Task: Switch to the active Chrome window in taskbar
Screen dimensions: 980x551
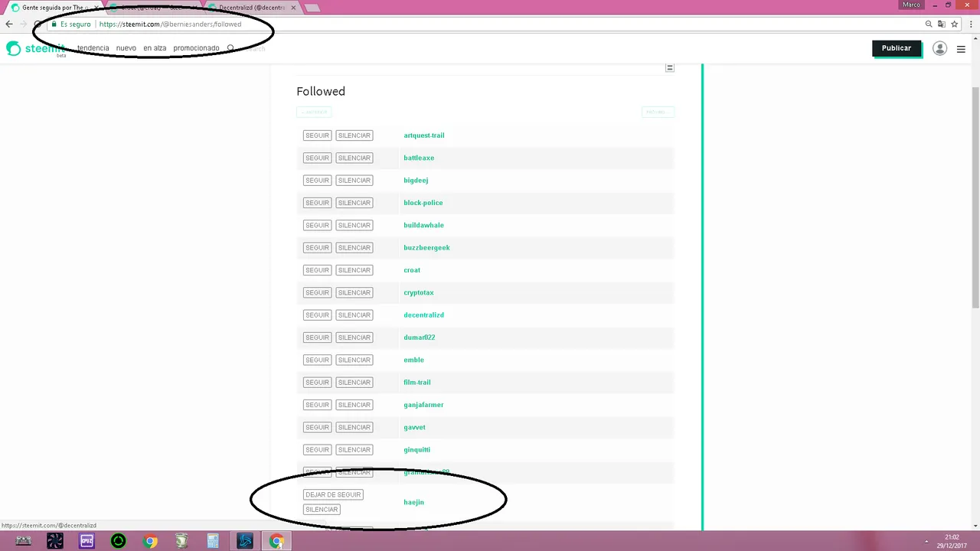Action: (276, 541)
